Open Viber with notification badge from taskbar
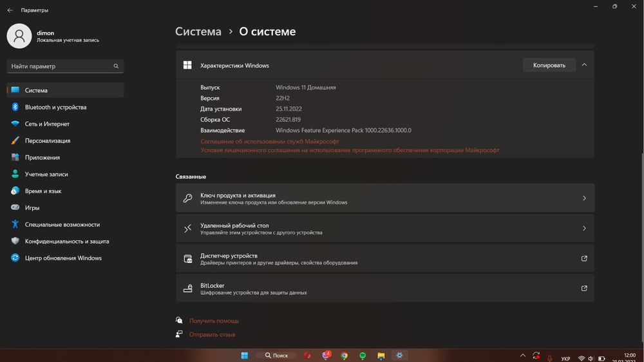 coord(326,356)
